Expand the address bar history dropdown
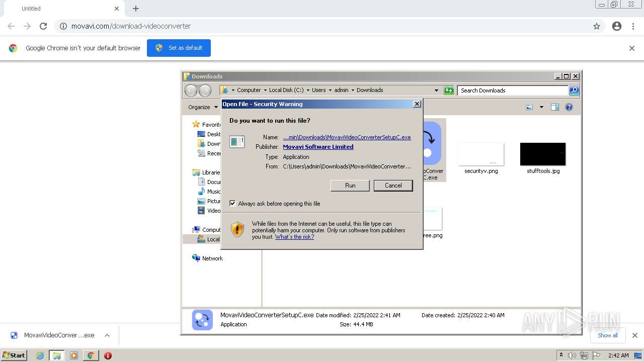This screenshot has height=362, width=644. click(x=436, y=90)
